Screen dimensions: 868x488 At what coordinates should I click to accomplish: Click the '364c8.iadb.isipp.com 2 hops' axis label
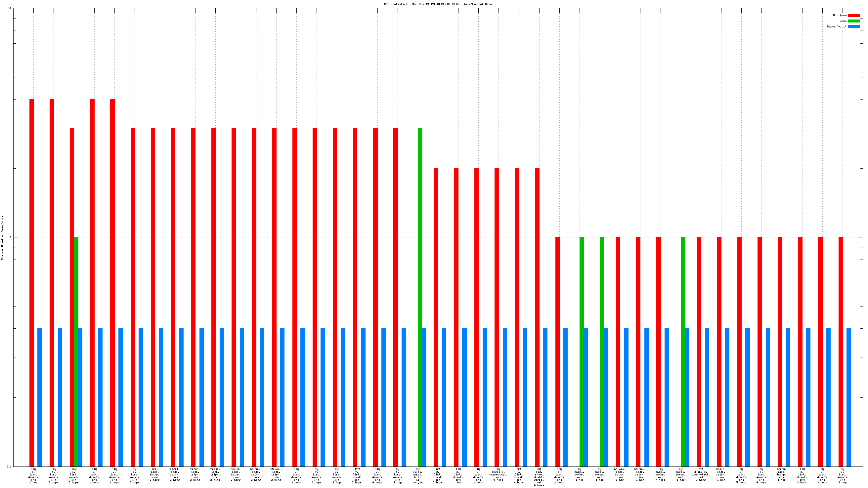[x=236, y=474]
